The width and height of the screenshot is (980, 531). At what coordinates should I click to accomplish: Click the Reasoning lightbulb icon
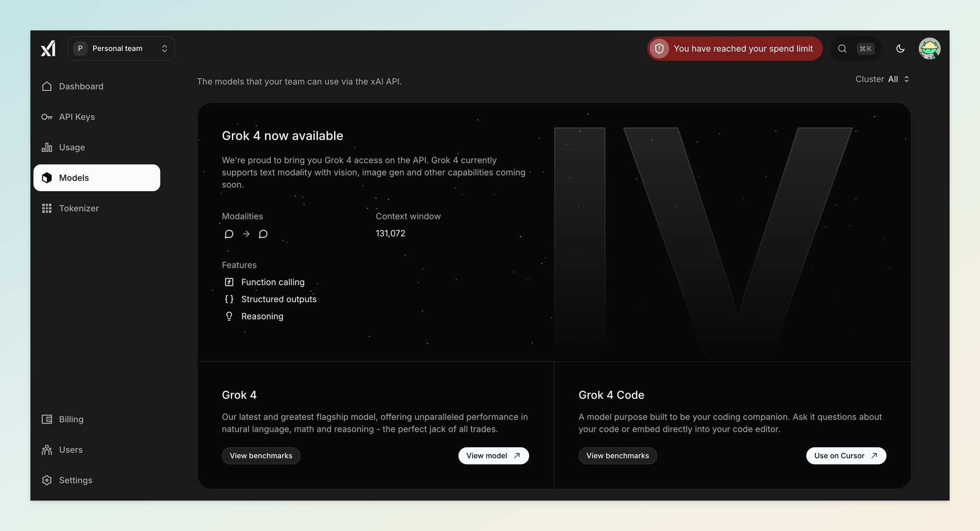[229, 316]
